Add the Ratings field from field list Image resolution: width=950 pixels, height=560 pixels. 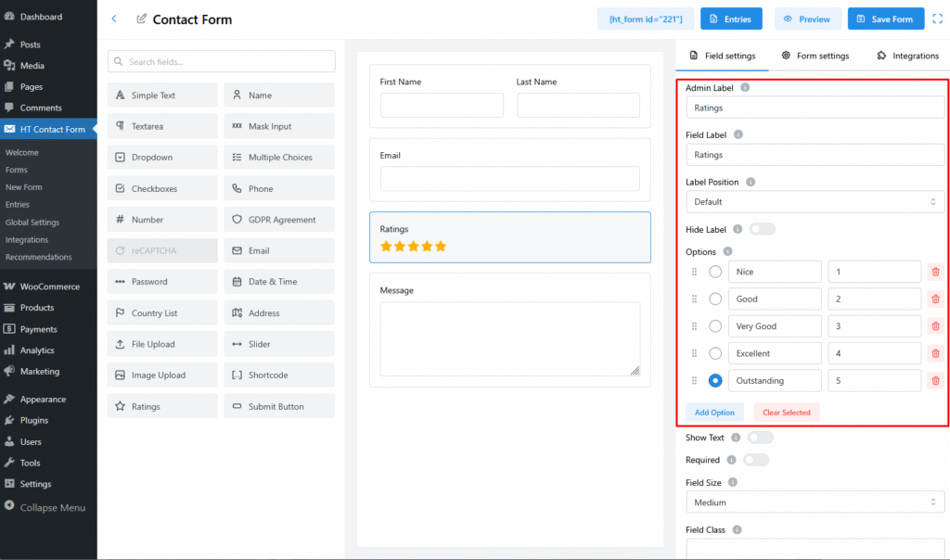(x=162, y=406)
